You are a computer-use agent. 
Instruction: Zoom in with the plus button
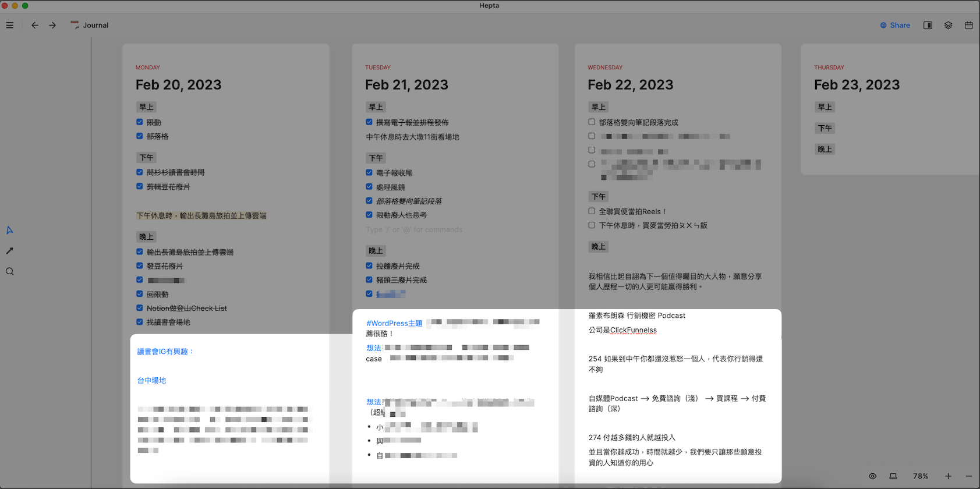pyautogui.click(x=948, y=476)
